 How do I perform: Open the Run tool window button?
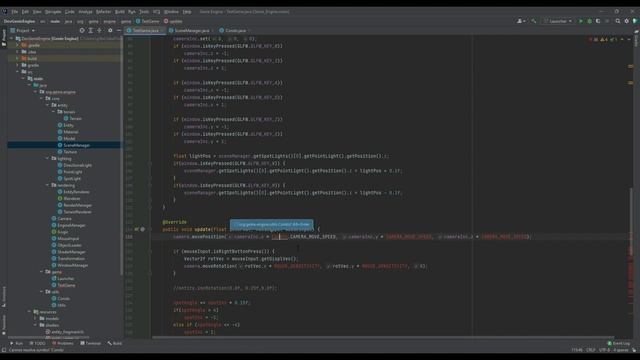pyautogui.click(x=17, y=343)
